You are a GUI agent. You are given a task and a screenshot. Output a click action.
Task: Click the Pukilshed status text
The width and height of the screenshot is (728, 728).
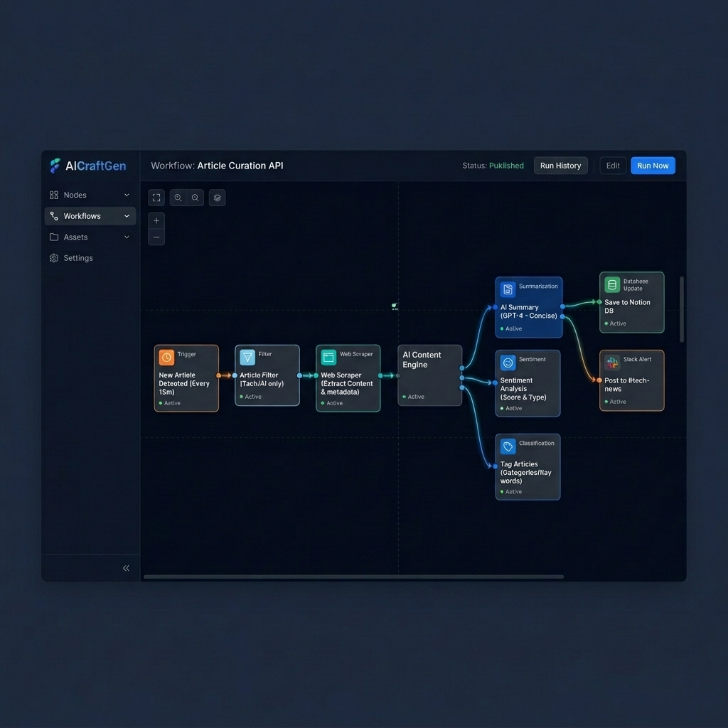506,166
